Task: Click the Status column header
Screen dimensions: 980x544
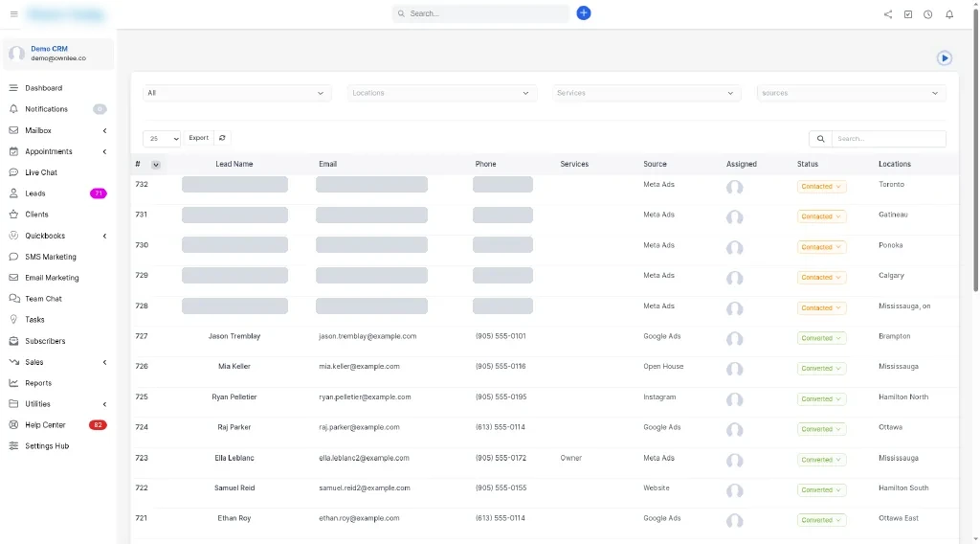Action: click(x=808, y=164)
